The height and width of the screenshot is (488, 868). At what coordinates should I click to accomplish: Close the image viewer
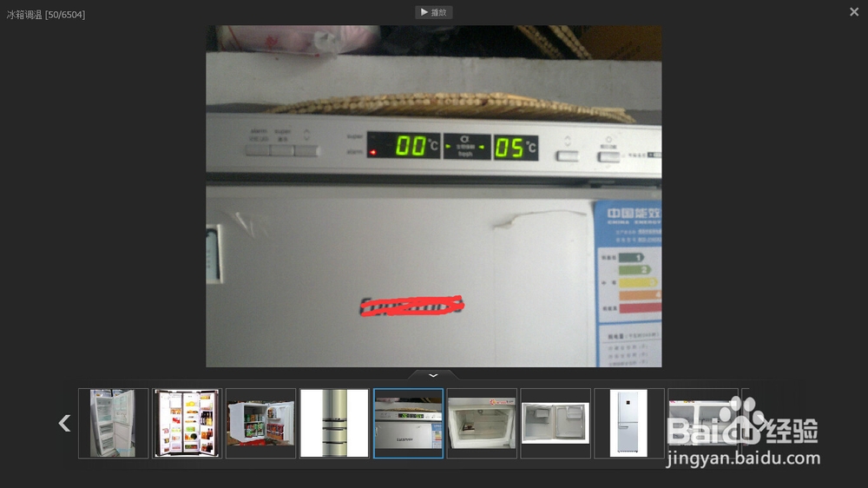coord(854,11)
